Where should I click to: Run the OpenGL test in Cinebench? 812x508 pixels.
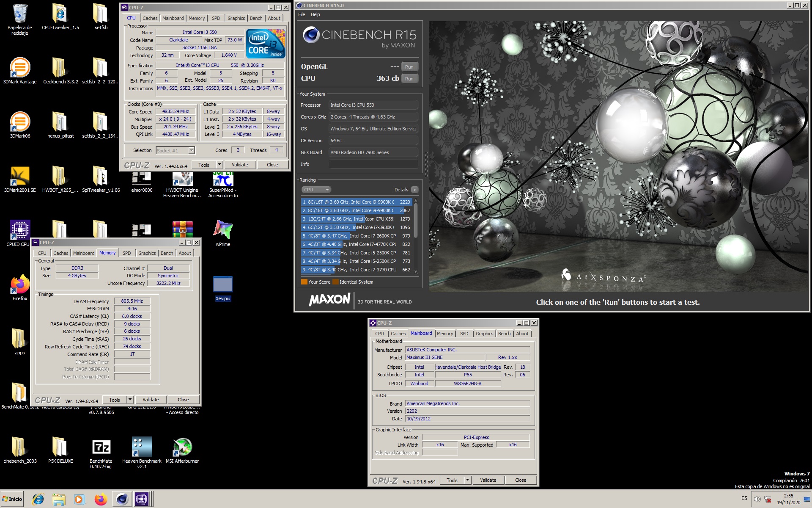point(409,67)
